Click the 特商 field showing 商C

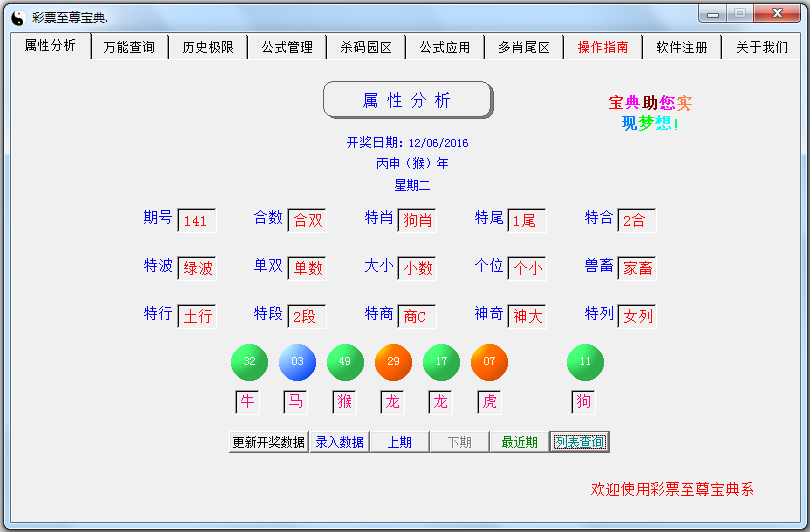point(417,316)
